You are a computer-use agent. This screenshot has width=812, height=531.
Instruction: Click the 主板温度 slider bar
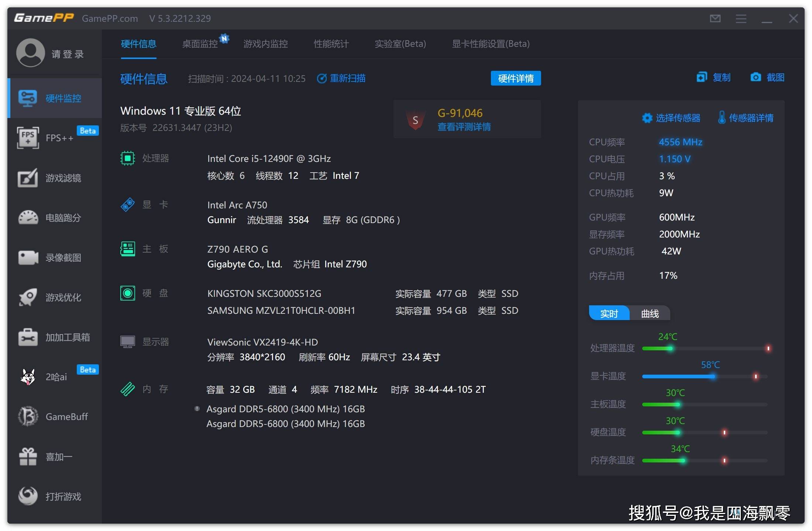pyautogui.click(x=705, y=405)
